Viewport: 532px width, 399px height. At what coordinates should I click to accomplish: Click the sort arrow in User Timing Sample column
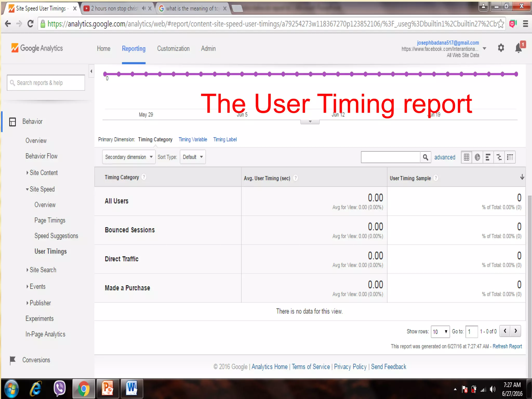pos(522,177)
